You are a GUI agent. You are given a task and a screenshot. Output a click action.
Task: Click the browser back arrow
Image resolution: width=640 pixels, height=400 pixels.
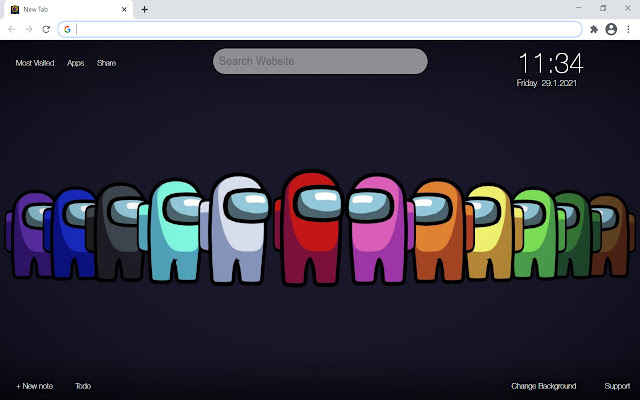pos(12,29)
